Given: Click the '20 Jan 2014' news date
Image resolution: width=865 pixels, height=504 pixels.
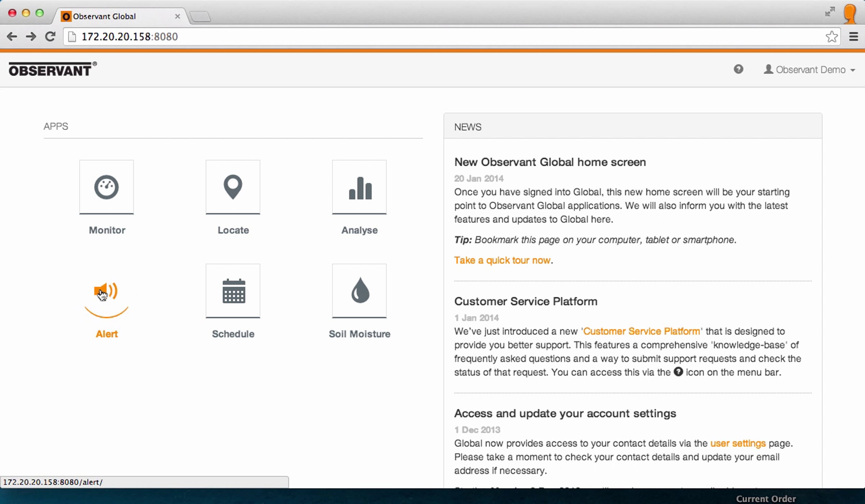Looking at the screenshot, I should tap(479, 178).
